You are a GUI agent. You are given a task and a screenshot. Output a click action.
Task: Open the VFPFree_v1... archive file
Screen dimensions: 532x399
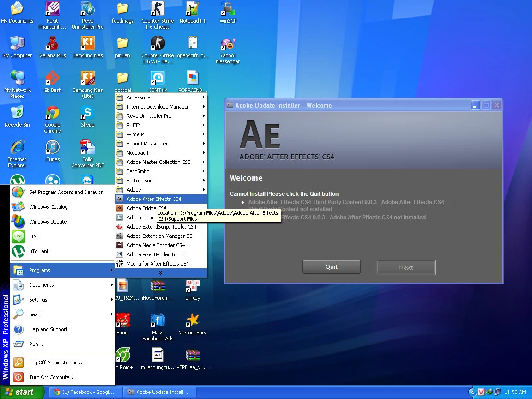pos(193,359)
